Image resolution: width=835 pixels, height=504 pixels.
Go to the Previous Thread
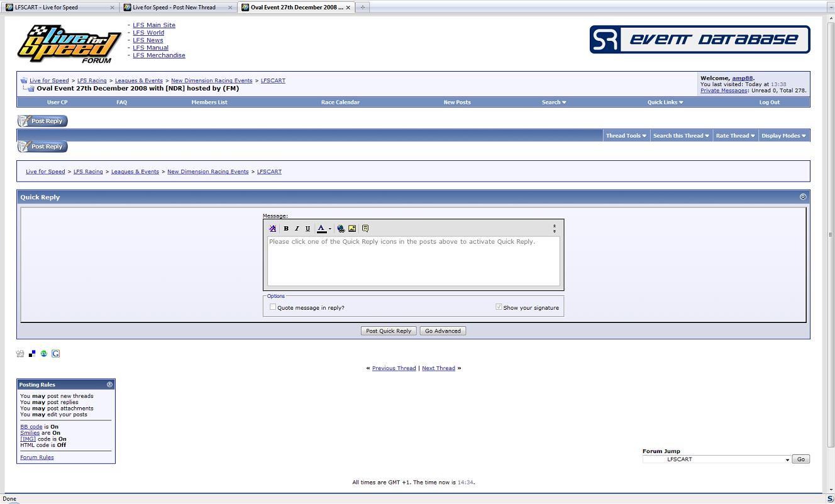(394, 368)
